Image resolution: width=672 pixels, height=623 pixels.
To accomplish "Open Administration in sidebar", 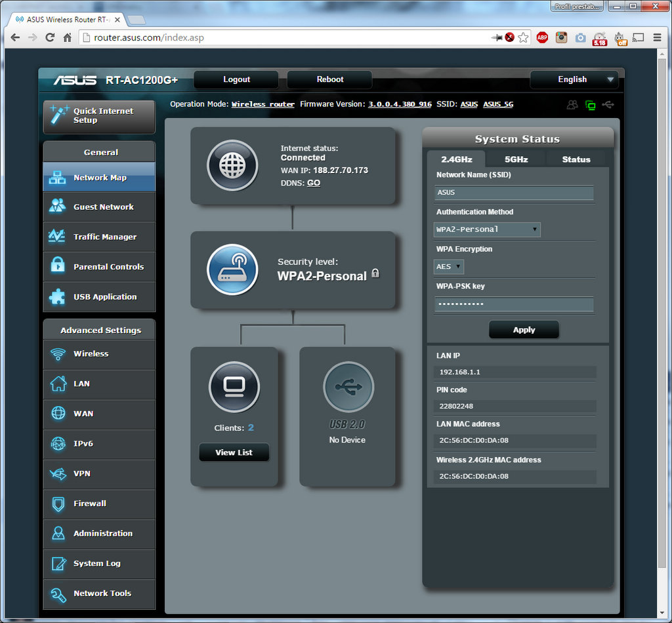I will (x=99, y=534).
